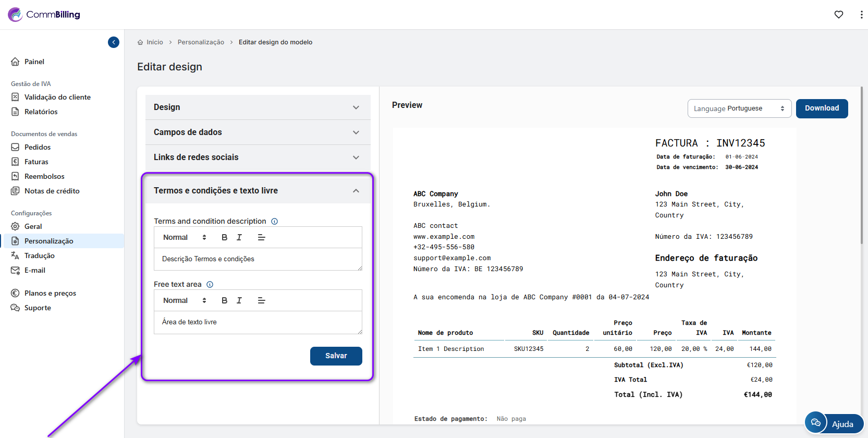Toggle bold in Terms and condition editor
The width and height of the screenshot is (868, 438).
pyautogui.click(x=224, y=237)
